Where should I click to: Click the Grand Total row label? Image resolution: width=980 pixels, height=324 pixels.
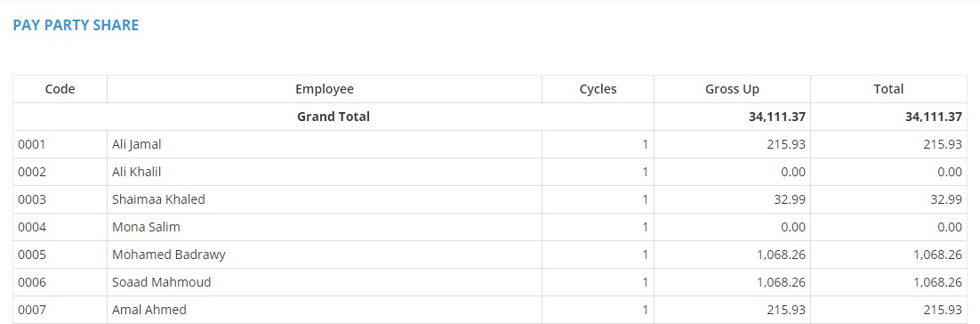[333, 117]
